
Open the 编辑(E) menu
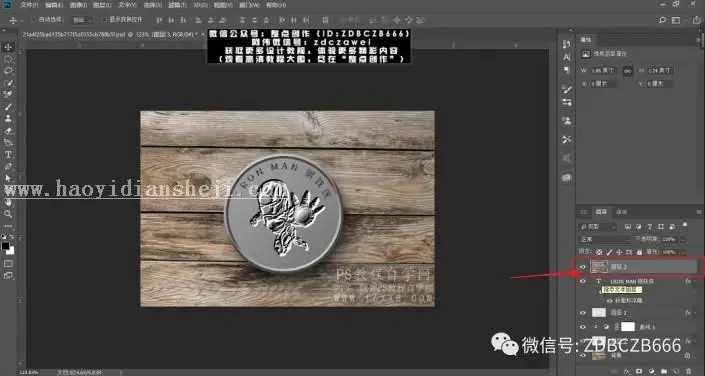point(54,5)
